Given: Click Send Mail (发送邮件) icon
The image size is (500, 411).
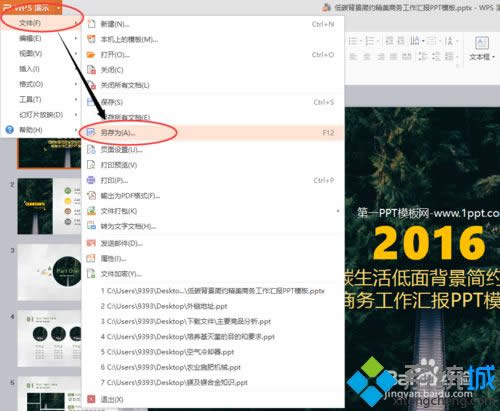Looking at the screenshot, I should tap(91, 243).
